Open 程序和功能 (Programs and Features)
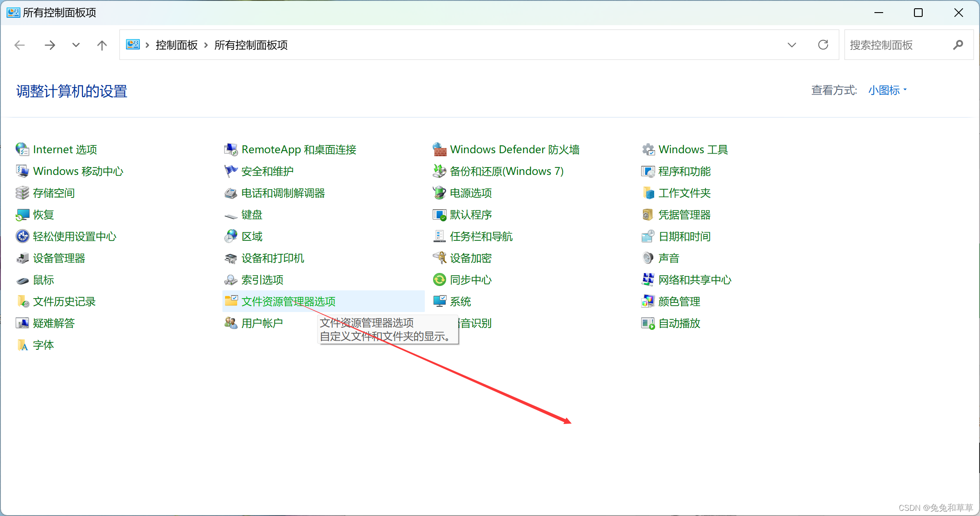Screen dimensions: 980x516 [685, 171]
